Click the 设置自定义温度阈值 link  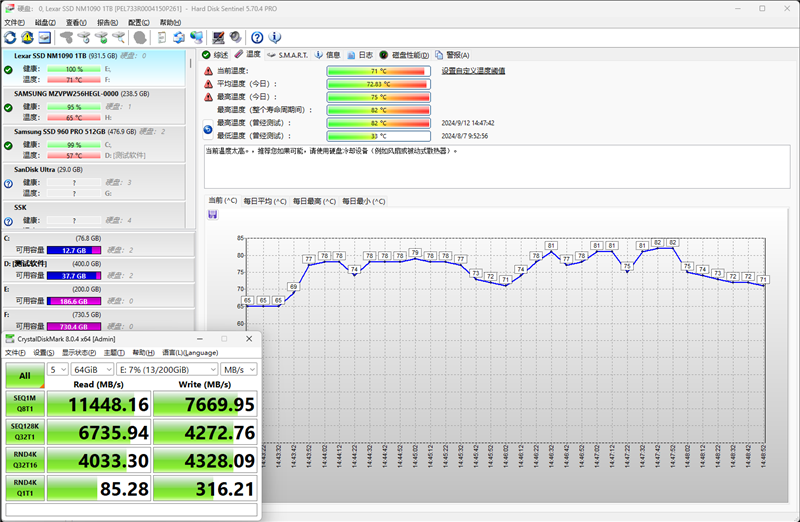tap(473, 71)
